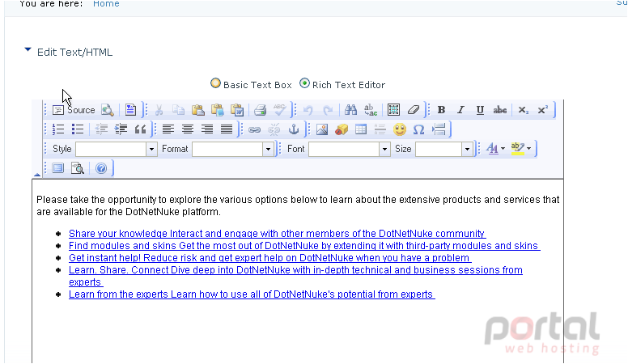Toggle Bold formatting
628x364 pixels.
coord(441,110)
